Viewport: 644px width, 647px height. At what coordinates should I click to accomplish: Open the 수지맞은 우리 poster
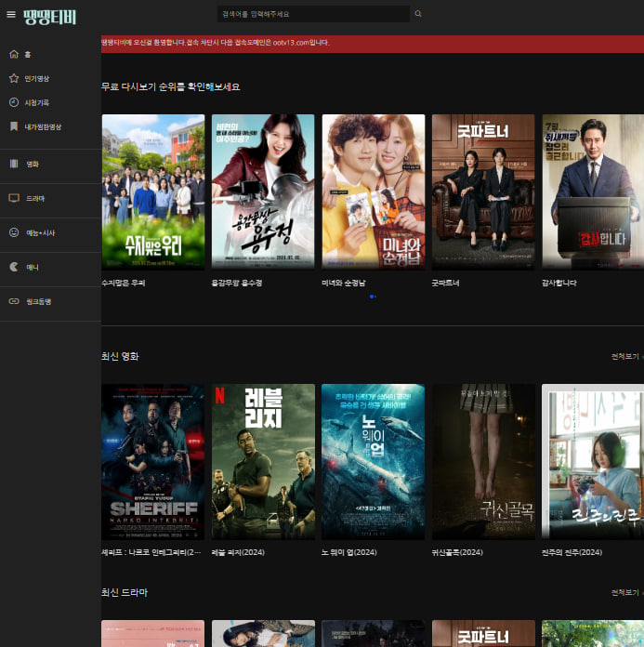pos(153,191)
